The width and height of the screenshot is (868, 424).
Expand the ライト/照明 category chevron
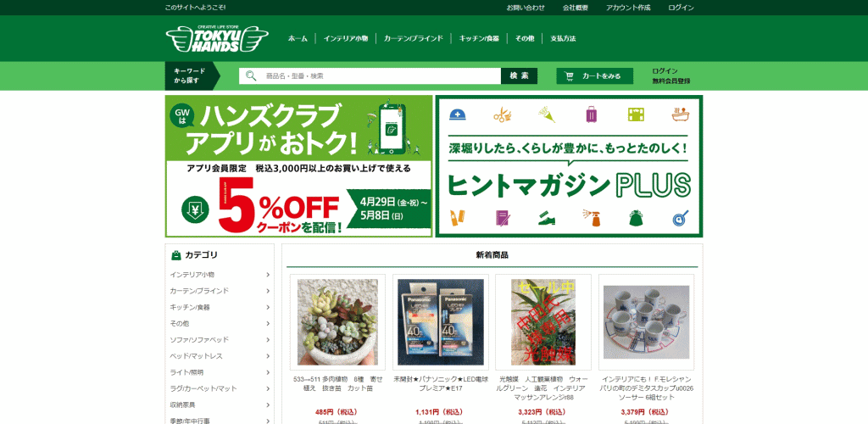pos(268,372)
